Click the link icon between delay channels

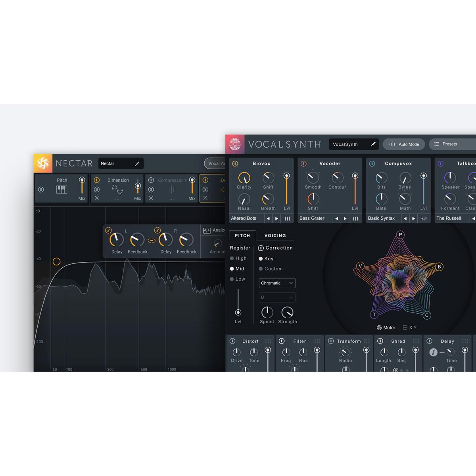tap(151, 240)
